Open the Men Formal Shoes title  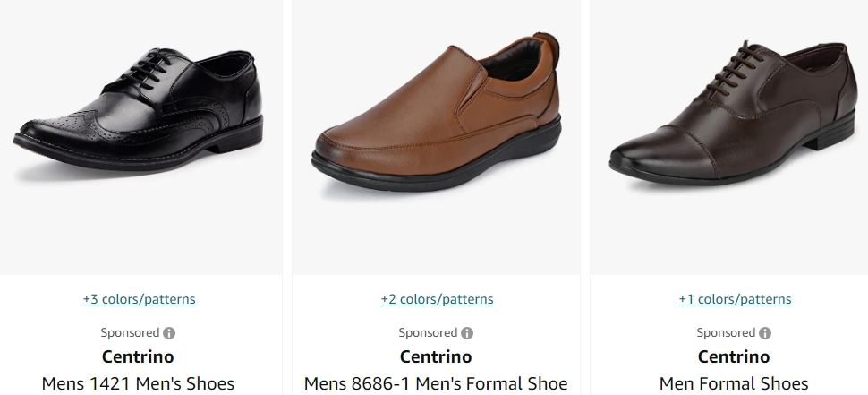point(735,383)
